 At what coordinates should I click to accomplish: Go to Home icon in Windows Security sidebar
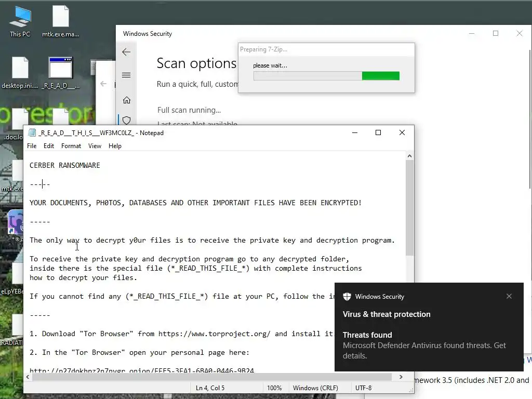(x=127, y=100)
